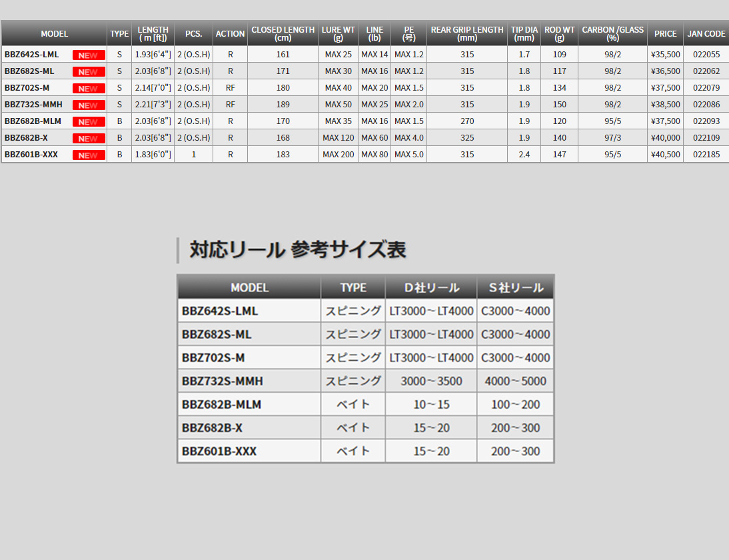The width and height of the screenshot is (729, 560).
Task: Click model name BBZ682S-ML in spec table
Action: 29,71
